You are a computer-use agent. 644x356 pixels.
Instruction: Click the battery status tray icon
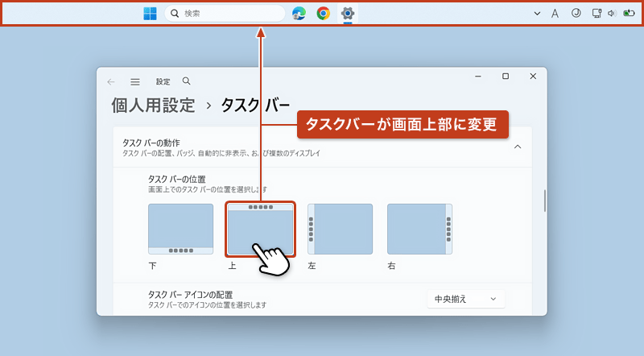[629, 13]
